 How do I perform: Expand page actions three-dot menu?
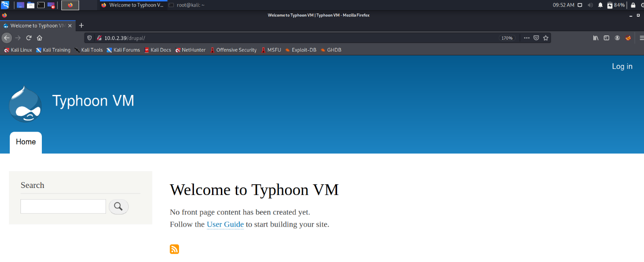526,38
